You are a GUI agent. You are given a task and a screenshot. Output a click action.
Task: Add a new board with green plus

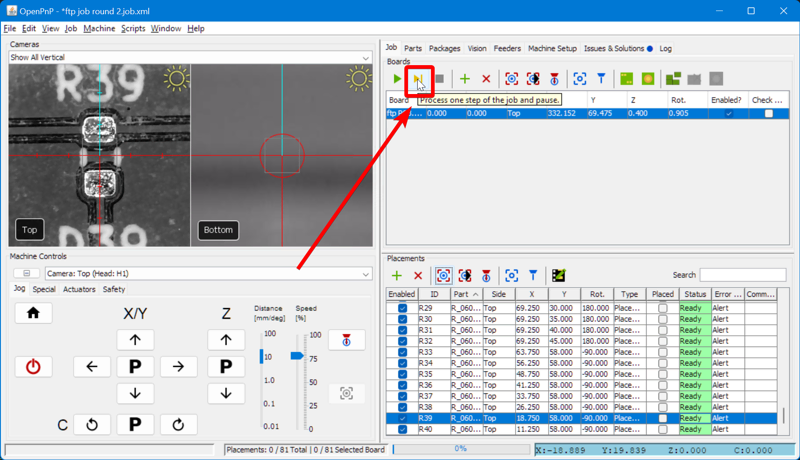pos(464,79)
